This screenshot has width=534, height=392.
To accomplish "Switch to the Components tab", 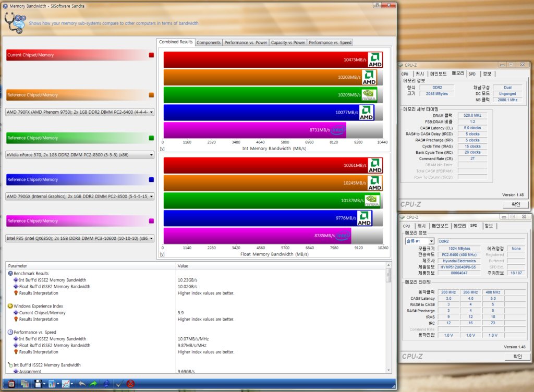I will pos(209,43).
